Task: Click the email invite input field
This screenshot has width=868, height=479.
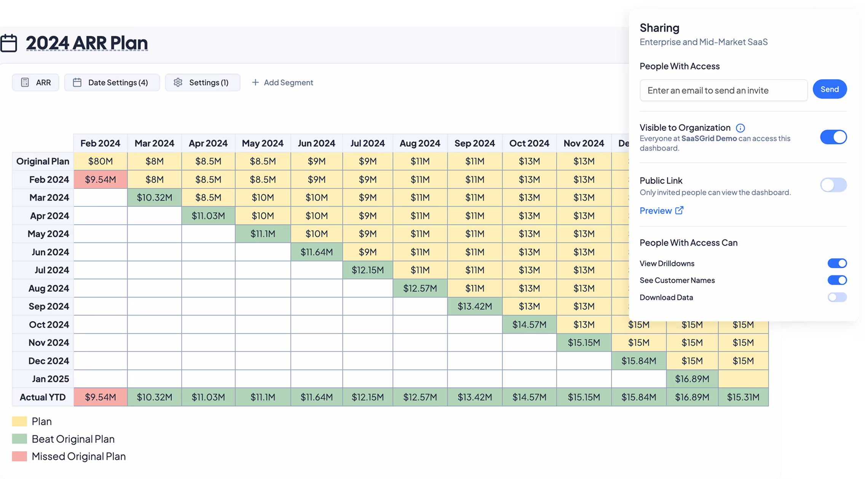Action: 723,91
